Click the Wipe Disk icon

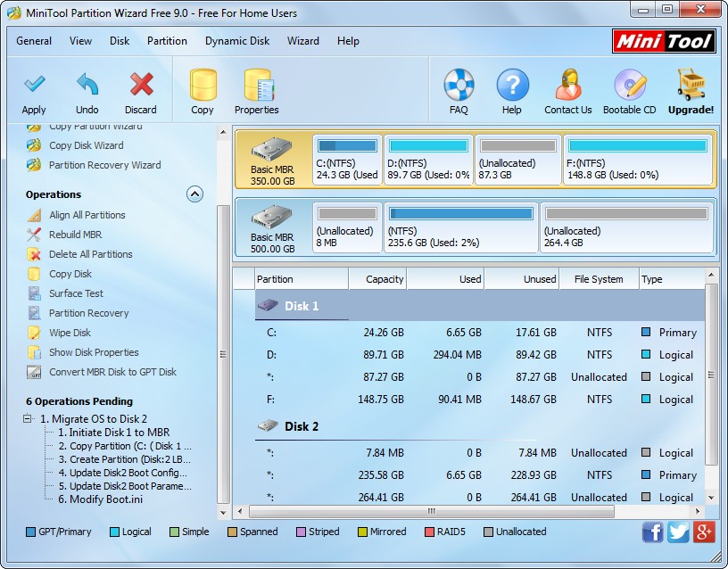(34, 333)
